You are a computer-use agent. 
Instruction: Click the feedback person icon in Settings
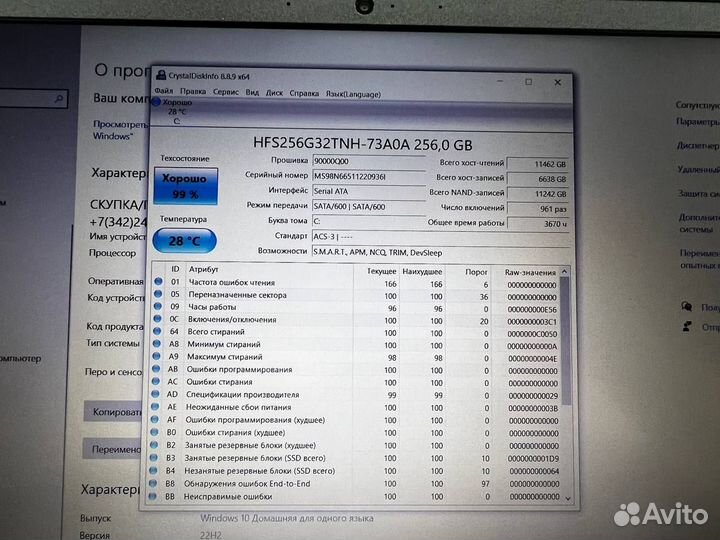click(687, 326)
